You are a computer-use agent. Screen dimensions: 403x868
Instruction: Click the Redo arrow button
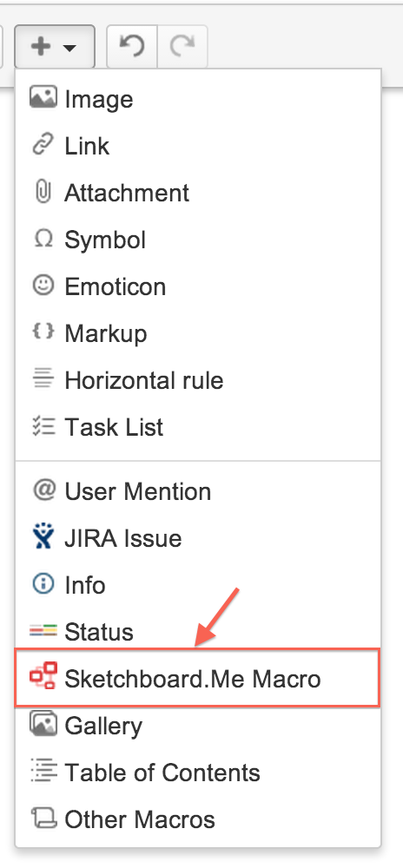182,47
